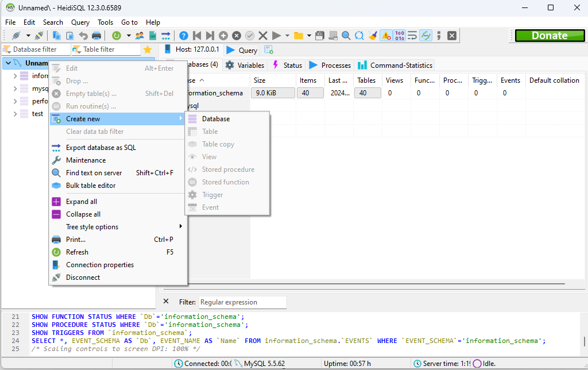Switch to the Status tab
Screen dimensions: 588x370
pyautogui.click(x=288, y=65)
